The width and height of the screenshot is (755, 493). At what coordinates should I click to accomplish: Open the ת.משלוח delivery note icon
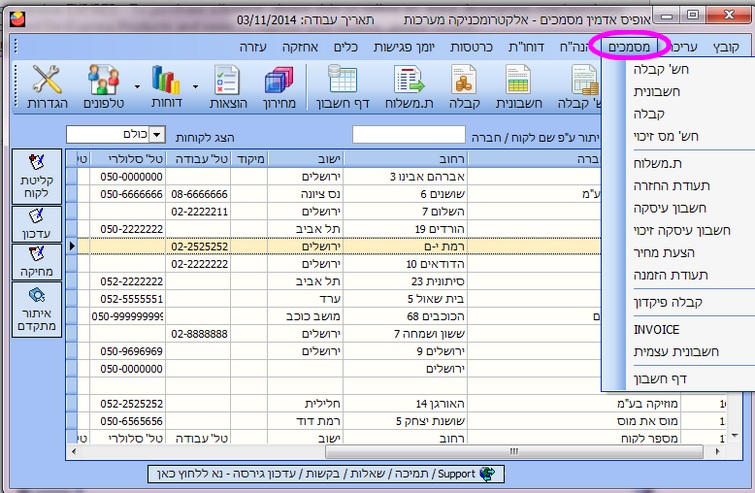pyautogui.click(x=407, y=86)
